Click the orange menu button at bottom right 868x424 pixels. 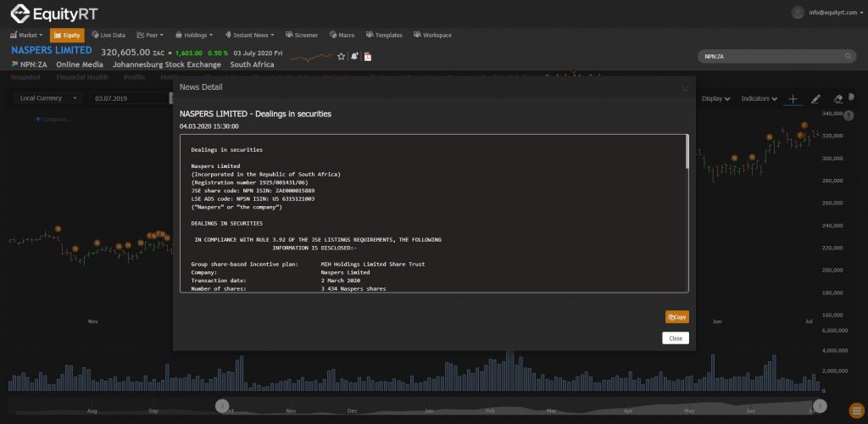click(856, 410)
